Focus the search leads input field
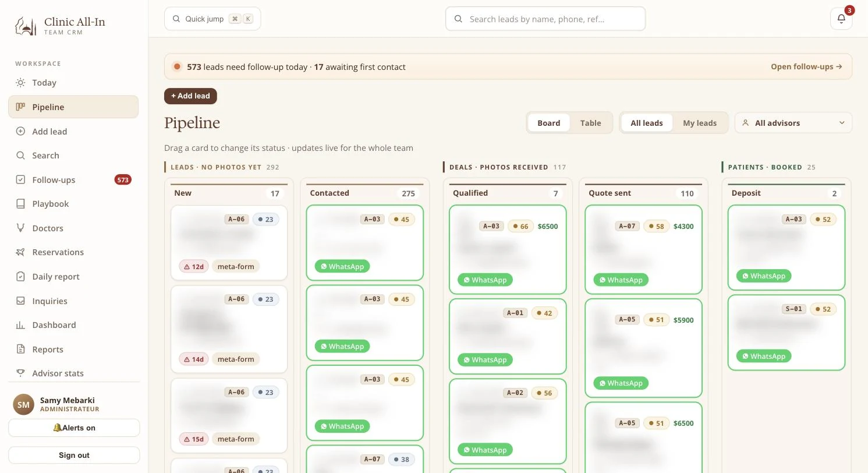868x473 pixels. pos(545,19)
